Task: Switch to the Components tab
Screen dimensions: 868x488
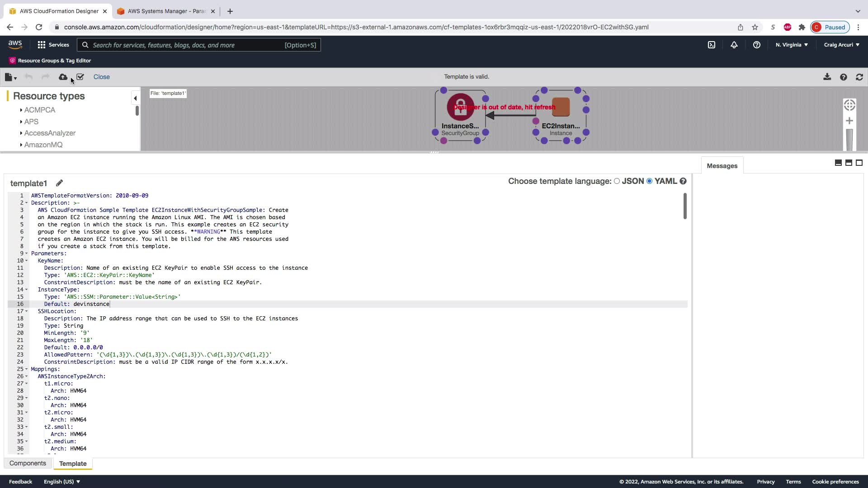Action: tap(28, 463)
